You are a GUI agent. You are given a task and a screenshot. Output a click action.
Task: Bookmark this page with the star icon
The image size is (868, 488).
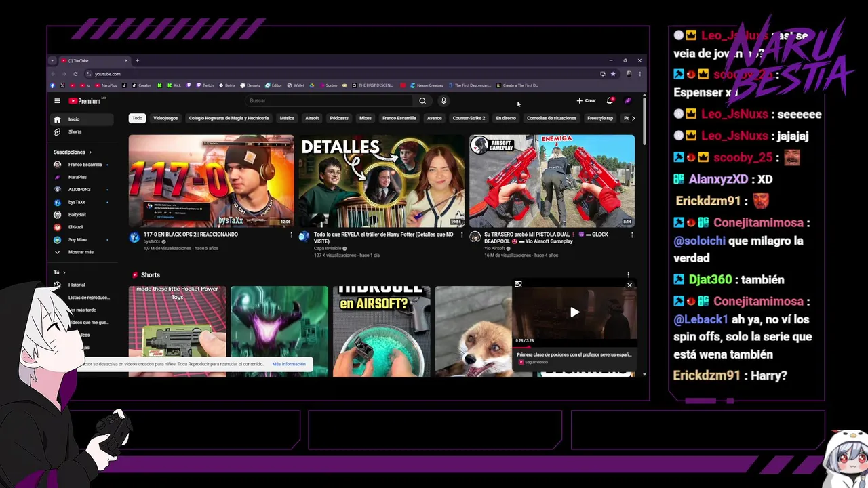tap(613, 74)
